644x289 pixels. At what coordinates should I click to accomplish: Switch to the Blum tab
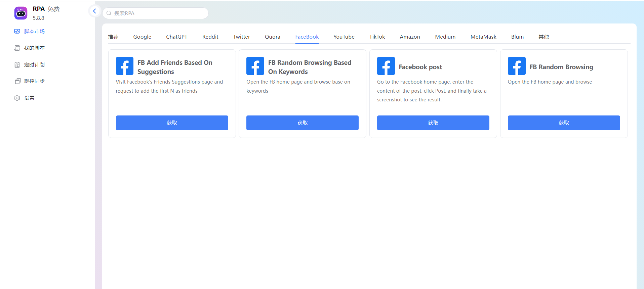pos(518,37)
